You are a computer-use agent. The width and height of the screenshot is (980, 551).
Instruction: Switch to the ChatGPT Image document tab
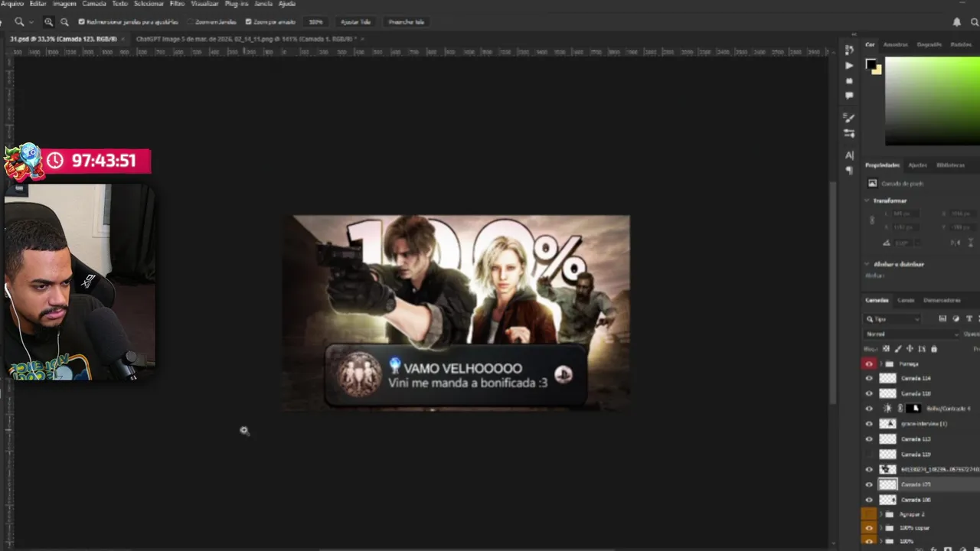[x=245, y=38]
